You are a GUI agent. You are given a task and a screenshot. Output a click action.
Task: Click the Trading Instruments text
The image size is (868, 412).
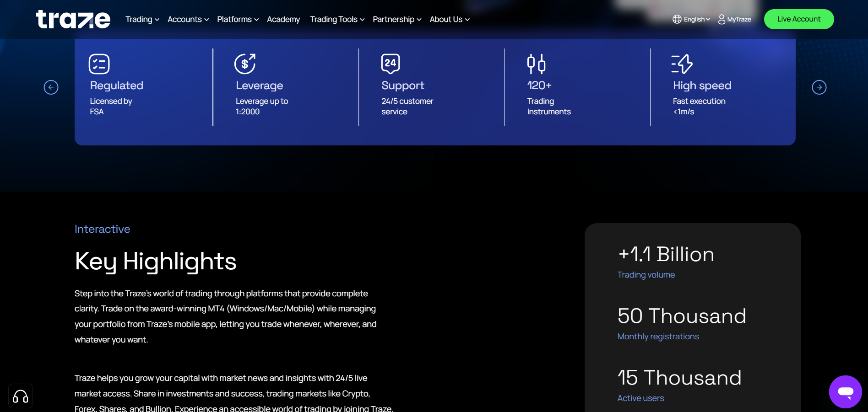pos(549,106)
